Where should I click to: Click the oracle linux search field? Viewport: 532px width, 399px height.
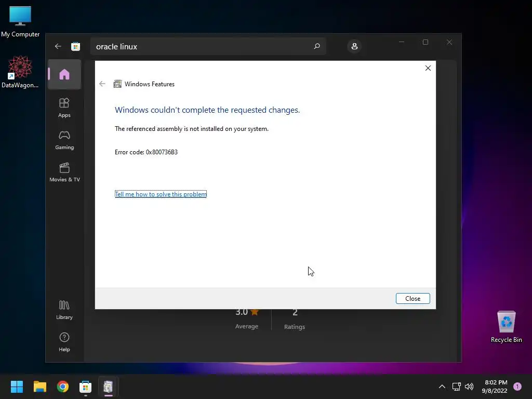pyautogui.click(x=208, y=46)
